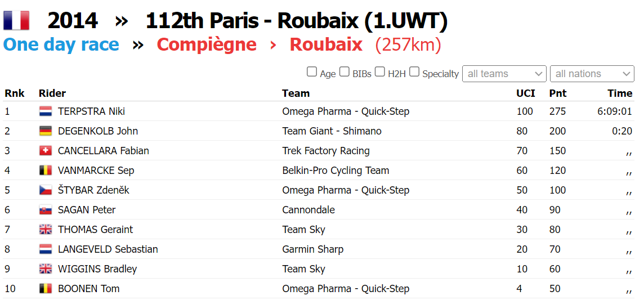Open the Trek Factory Racing team link

click(x=326, y=151)
